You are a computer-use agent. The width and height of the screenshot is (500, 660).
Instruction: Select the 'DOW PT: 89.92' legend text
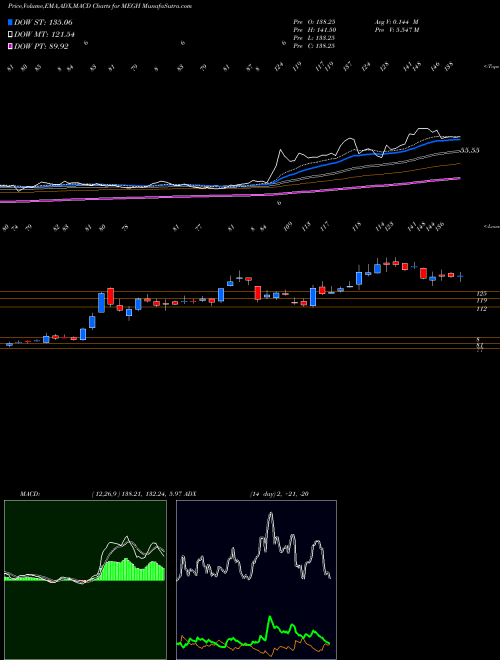[x=41, y=46]
